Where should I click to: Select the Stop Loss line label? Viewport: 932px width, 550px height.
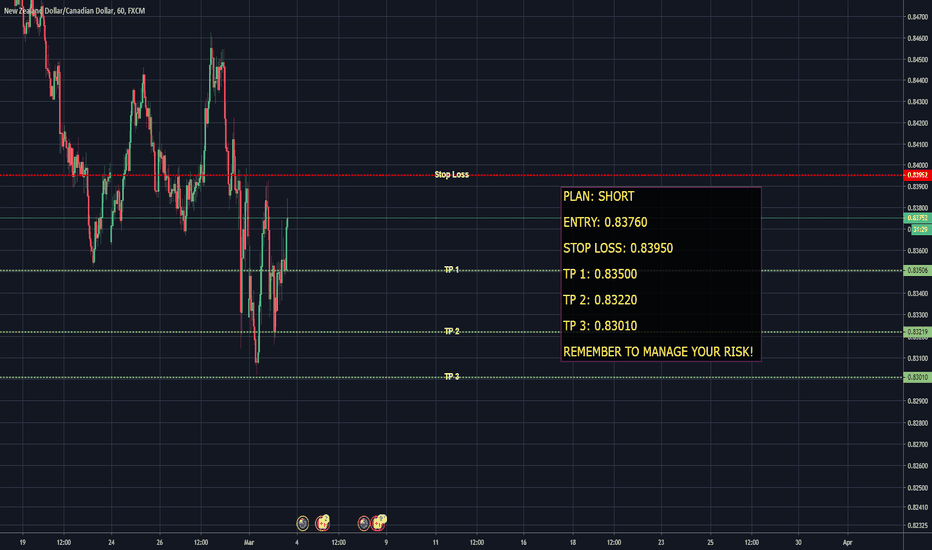pos(451,174)
